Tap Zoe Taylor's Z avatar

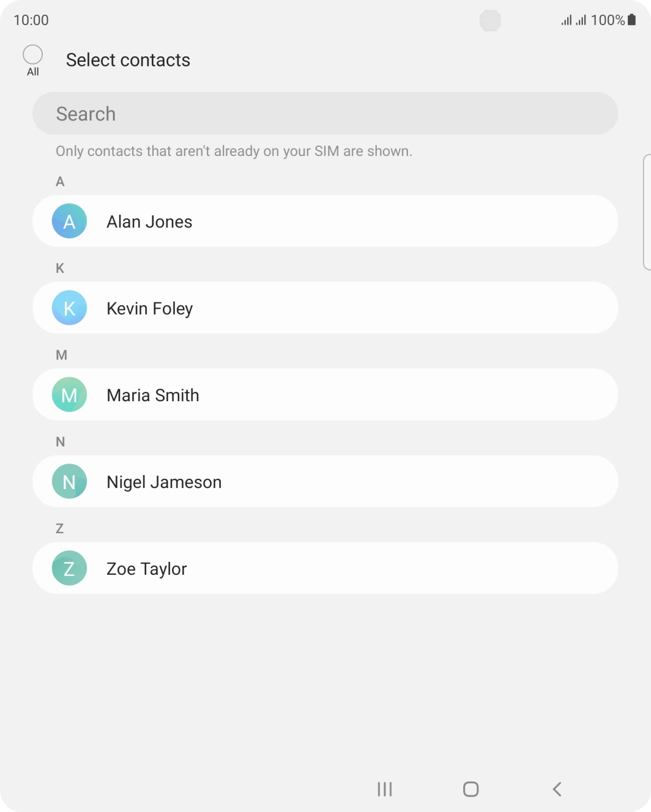tap(69, 568)
